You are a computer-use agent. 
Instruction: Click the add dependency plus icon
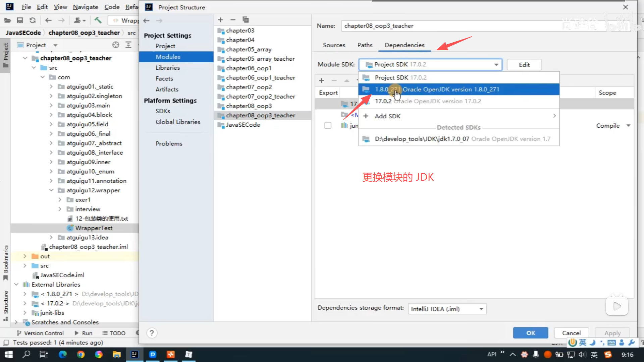pos(321,80)
